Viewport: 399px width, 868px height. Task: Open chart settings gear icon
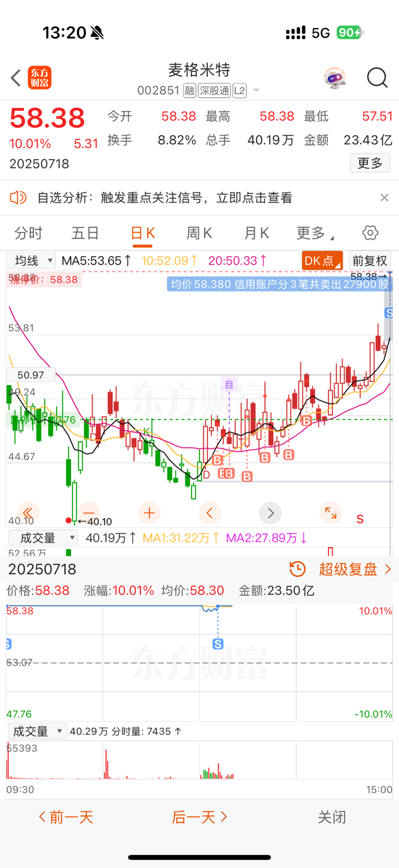(370, 233)
